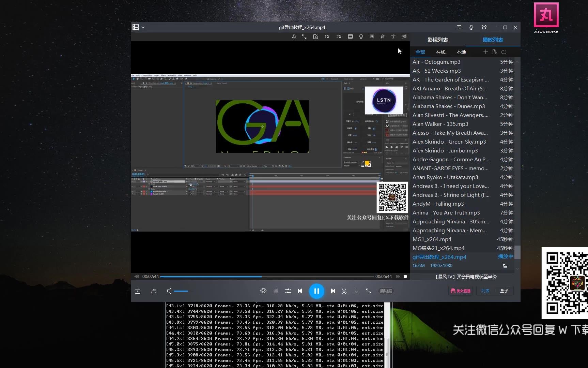Open audio settings (音)
The height and width of the screenshot is (368, 588).
383,37
